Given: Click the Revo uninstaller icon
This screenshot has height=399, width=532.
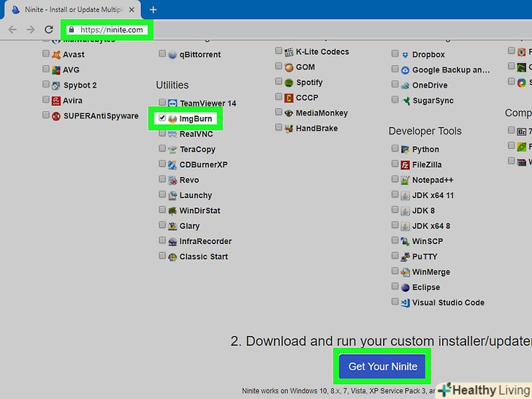Looking at the screenshot, I should tap(172, 180).
